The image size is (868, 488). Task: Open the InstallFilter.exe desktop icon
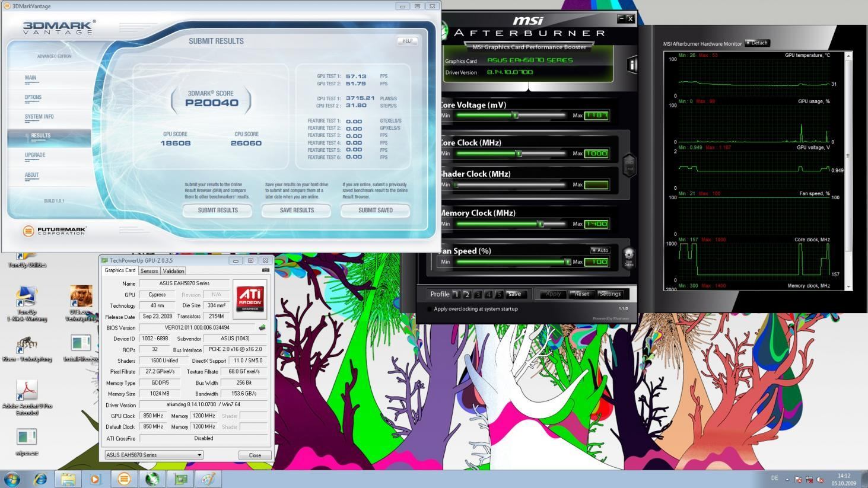[x=81, y=348]
